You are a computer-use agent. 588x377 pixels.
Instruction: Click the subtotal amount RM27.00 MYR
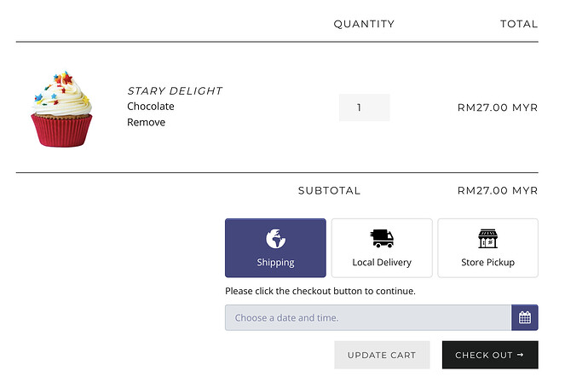pyautogui.click(x=498, y=190)
